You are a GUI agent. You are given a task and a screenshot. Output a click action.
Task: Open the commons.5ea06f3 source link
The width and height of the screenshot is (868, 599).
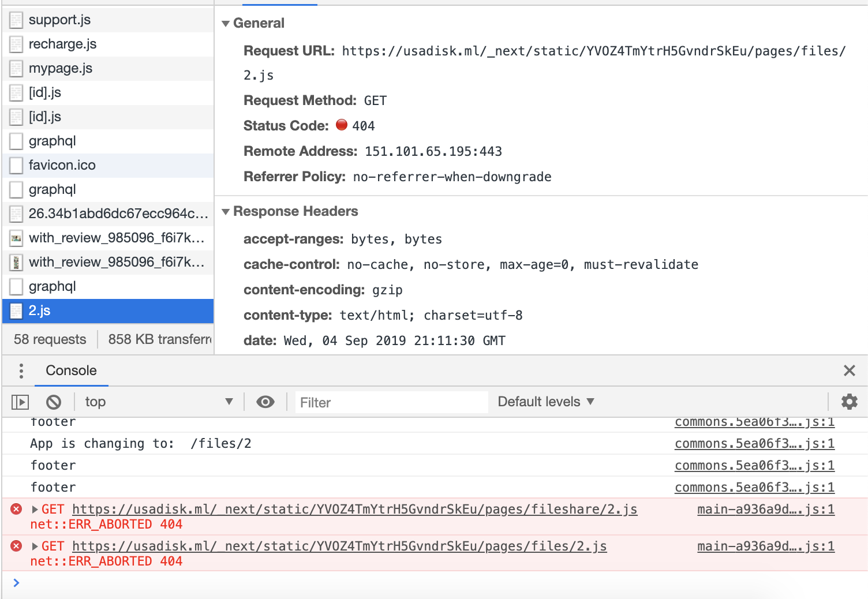(754, 443)
